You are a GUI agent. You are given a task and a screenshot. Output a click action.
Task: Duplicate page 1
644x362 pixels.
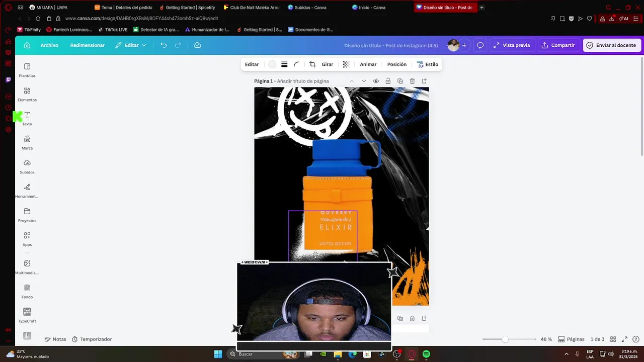coord(400,81)
